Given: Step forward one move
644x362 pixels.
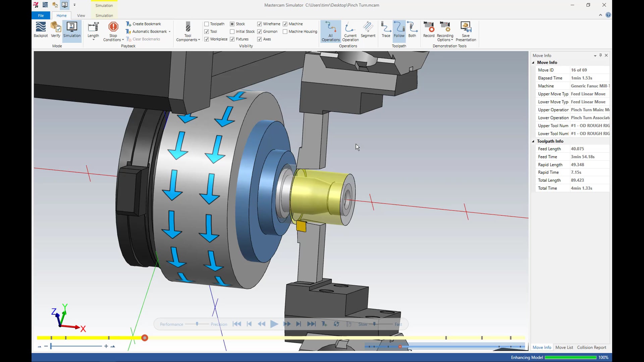Looking at the screenshot, I should coord(299,324).
